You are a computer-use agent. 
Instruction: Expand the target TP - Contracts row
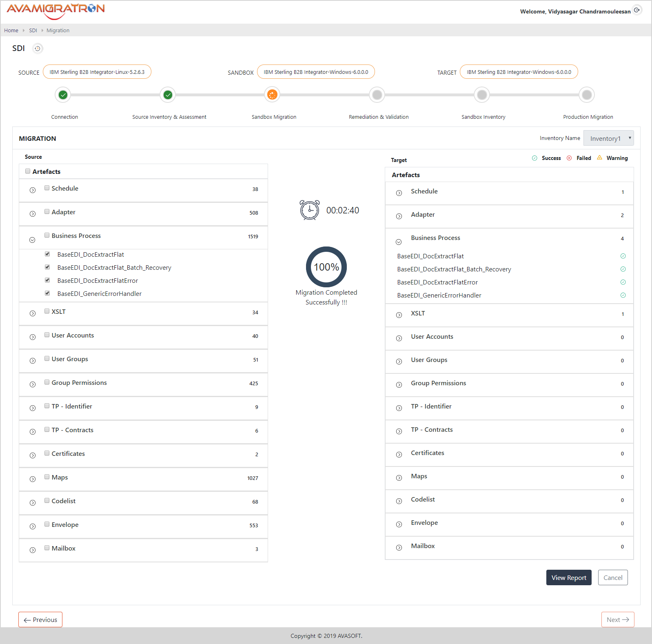399,431
